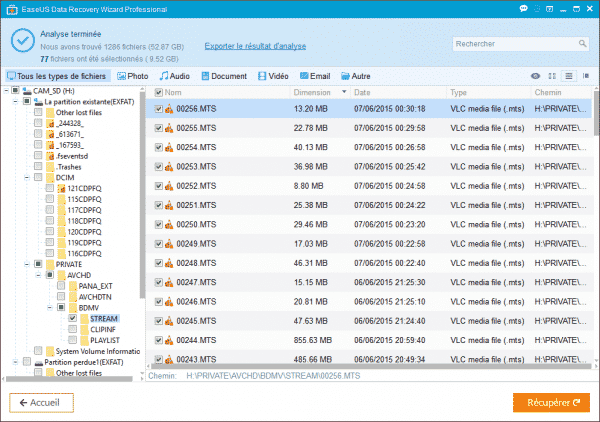The image size is (600, 422).
Task: Select the .Trashes tree item
Action: coord(68,167)
